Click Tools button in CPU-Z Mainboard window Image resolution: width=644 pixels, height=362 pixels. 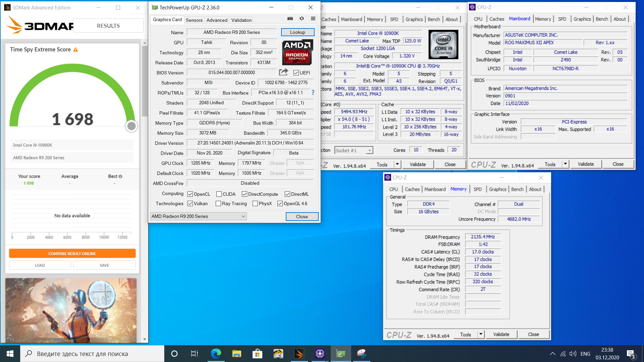[550, 164]
